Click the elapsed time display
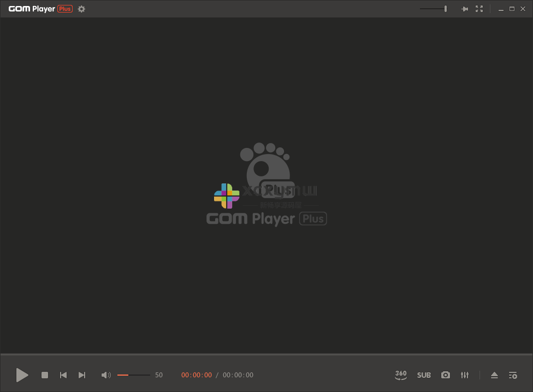This screenshot has width=533, height=392. [196, 375]
